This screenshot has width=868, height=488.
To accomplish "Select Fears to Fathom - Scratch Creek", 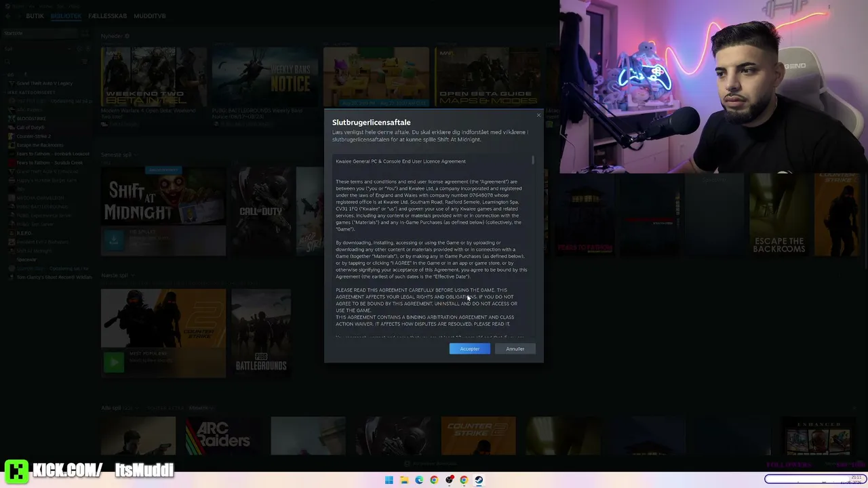I will (49, 163).
